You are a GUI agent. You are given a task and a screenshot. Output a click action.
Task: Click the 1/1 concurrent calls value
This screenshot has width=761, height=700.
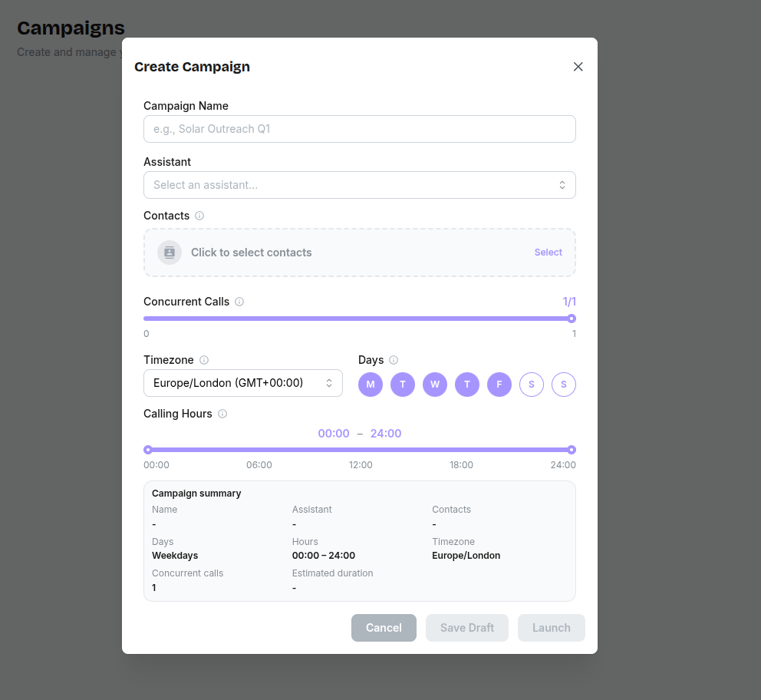pos(569,302)
